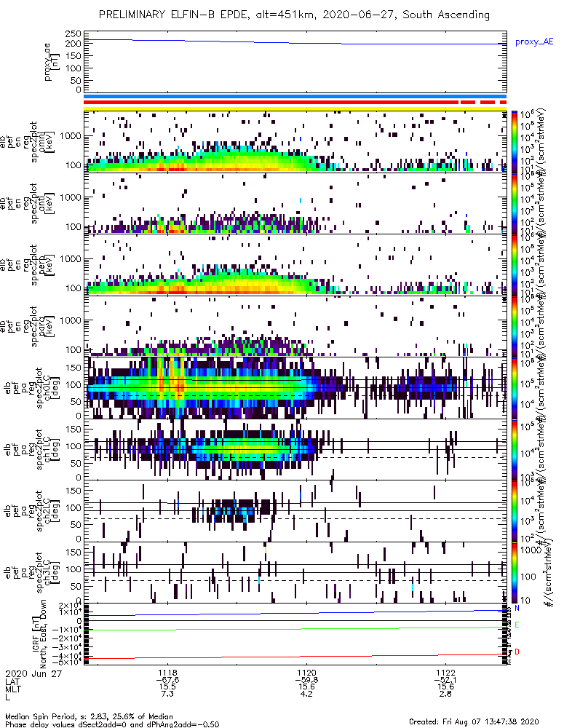Click the '1118' time axis label
Image resolution: width=564 pixels, height=728 pixels.
point(167,673)
